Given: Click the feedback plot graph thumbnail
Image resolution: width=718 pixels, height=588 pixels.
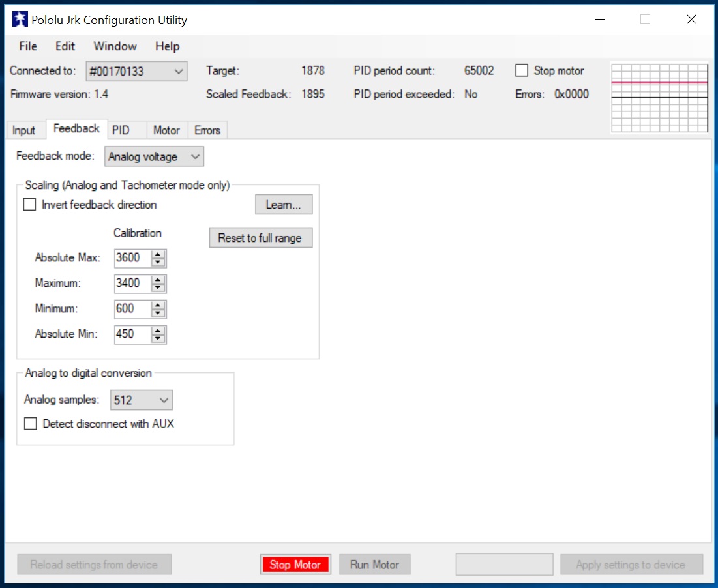Looking at the screenshot, I should [x=659, y=98].
